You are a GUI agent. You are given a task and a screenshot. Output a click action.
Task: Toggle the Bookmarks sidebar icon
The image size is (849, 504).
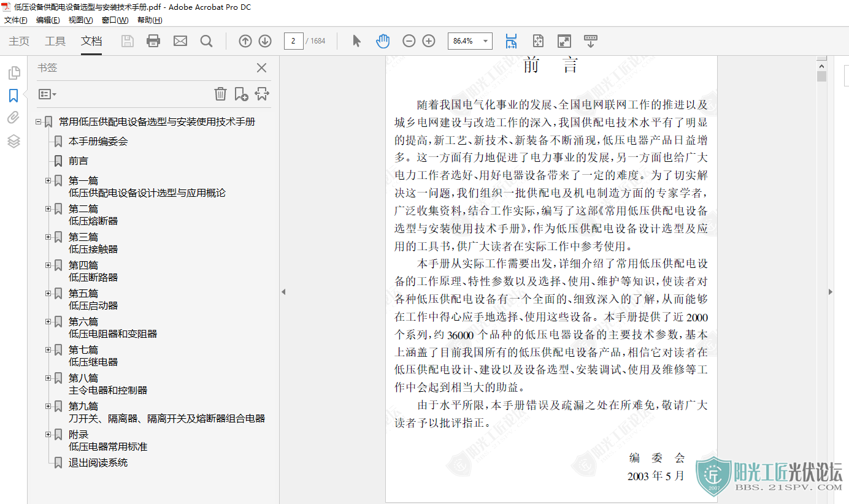13,96
